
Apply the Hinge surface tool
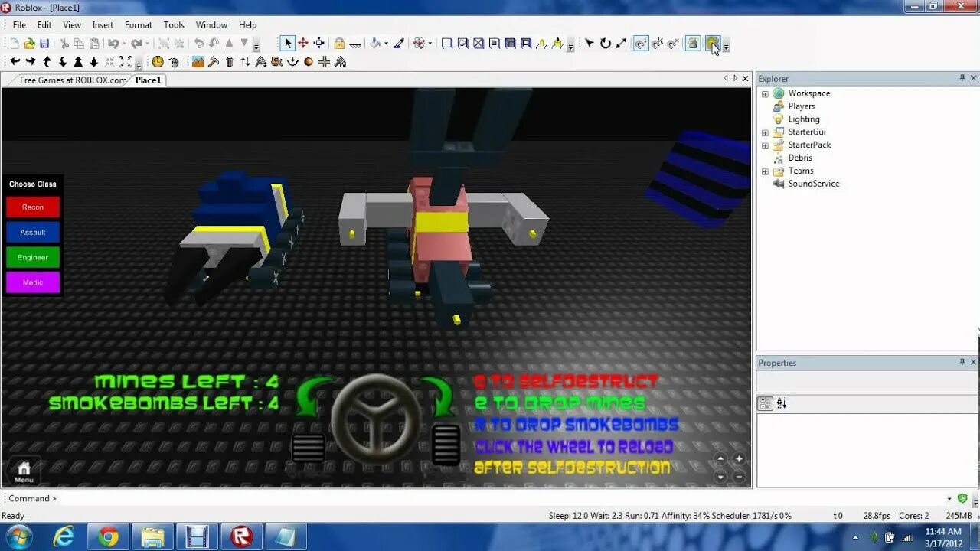pos(542,44)
